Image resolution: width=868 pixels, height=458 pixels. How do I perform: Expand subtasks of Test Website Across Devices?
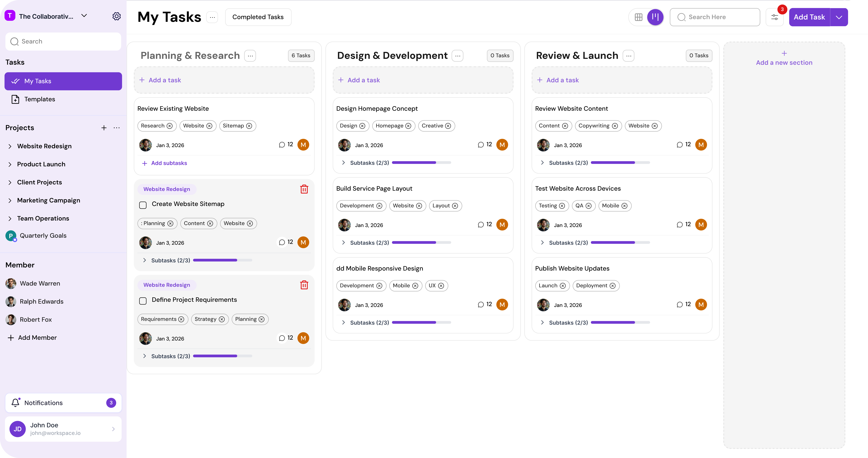tap(542, 243)
